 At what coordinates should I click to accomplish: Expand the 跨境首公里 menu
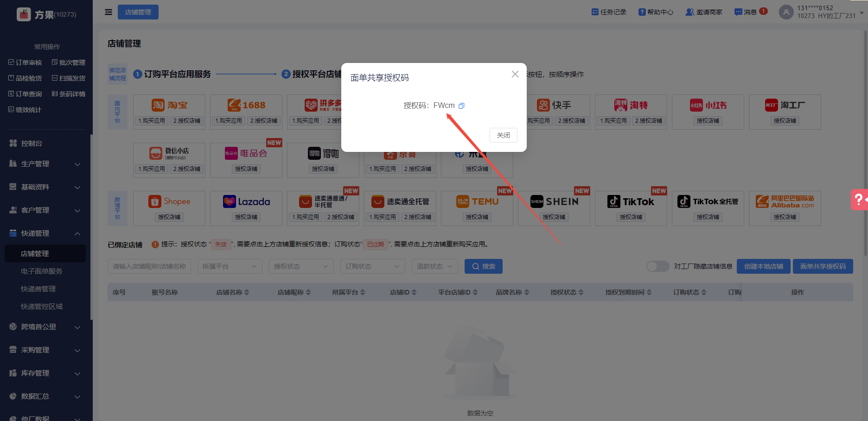coord(45,327)
